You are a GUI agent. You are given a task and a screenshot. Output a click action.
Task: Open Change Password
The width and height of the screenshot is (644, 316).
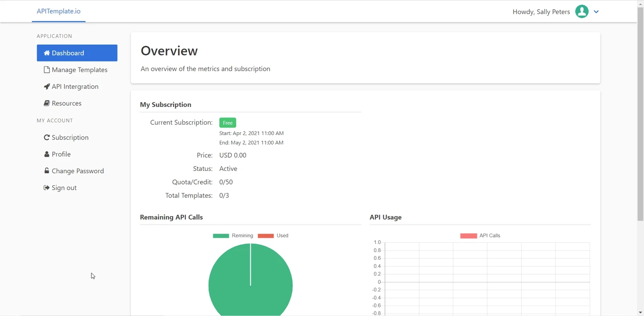pos(77,171)
